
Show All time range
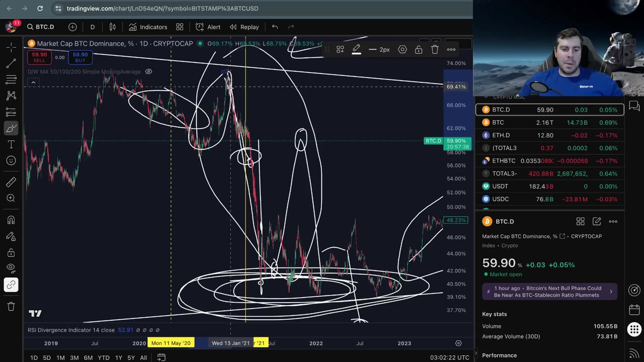click(x=143, y=357)
